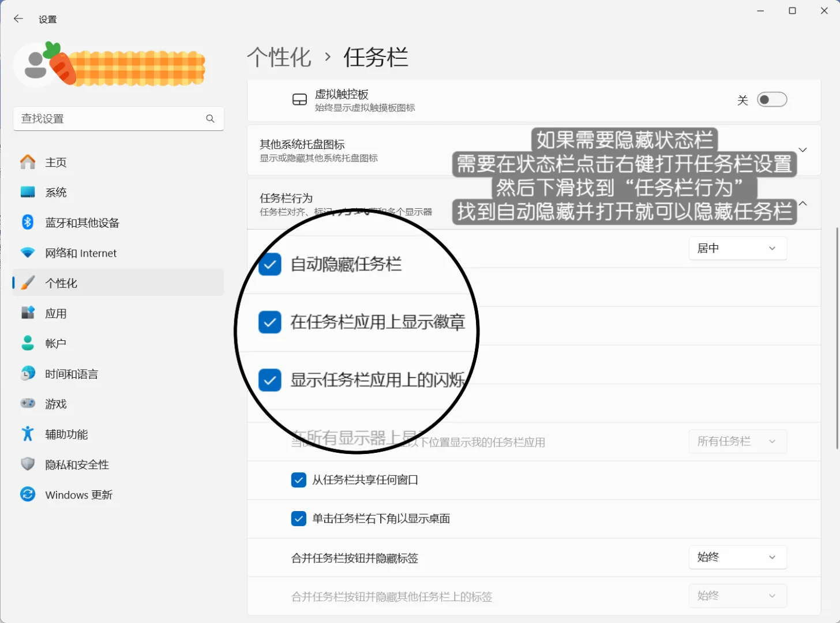Select 主页 in the navigation sidebar
Image resolution: width=840 pixels, height=623 pixels.
(55, 162)
